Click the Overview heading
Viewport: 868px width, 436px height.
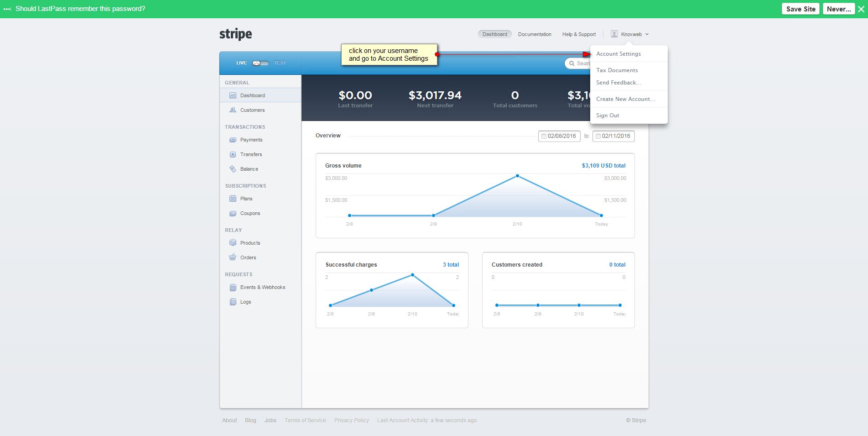328,136
